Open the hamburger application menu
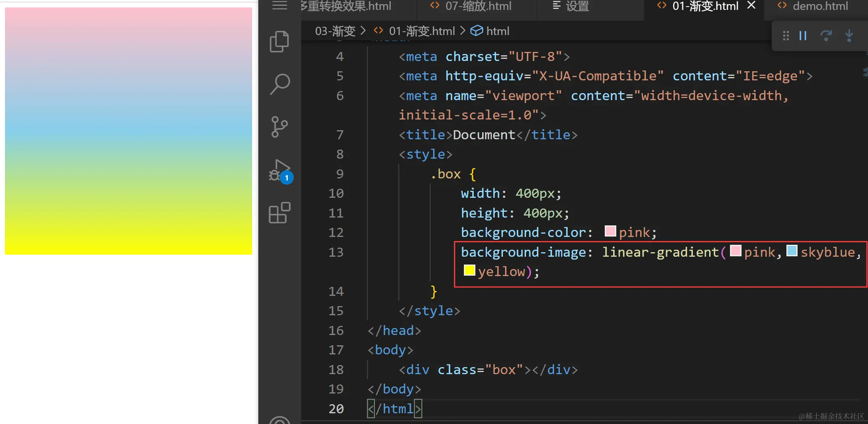Image resolution: width=868 pixels, height=424 pixels. [x=280, y=5]
